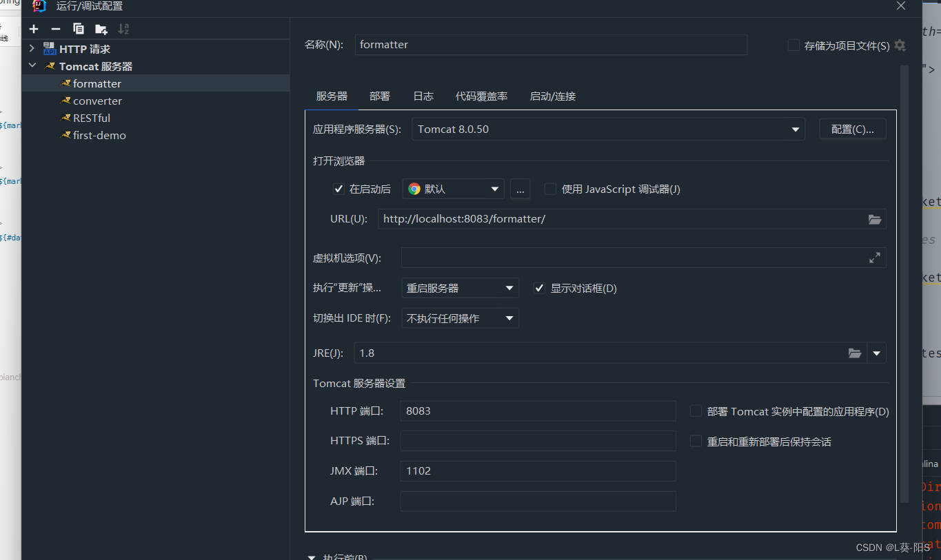941x560 pixels.
Task: Click the dialog vertical scrollbar
Action: tap(904, 284)
